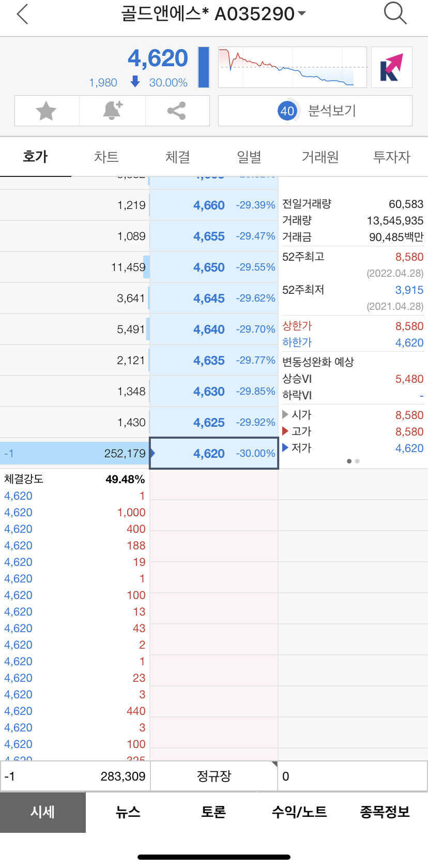Tap the 52주최고 value 8,580
Image resolution: width=428 pixels, height=868 pixels.
click(x=409, y=257)
